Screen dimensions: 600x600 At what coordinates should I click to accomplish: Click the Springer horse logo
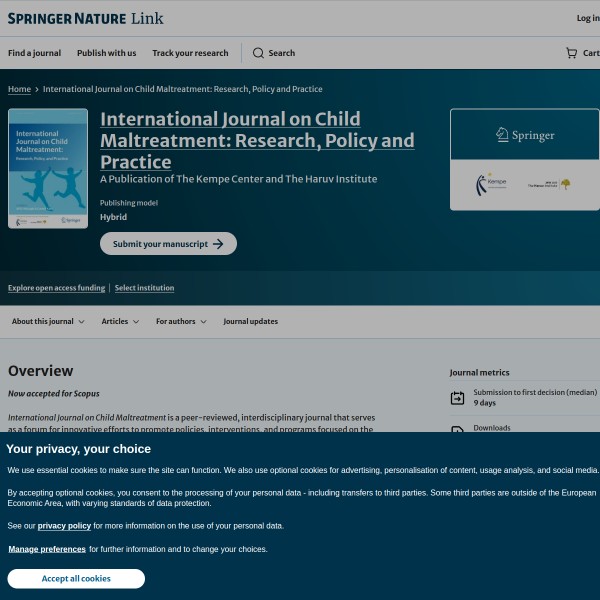coord(524,135)
